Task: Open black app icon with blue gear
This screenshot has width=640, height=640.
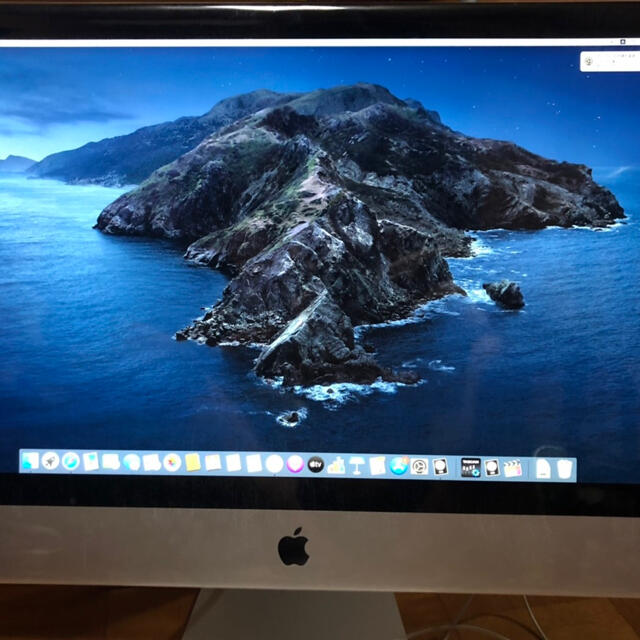Action: coord(471,467)
